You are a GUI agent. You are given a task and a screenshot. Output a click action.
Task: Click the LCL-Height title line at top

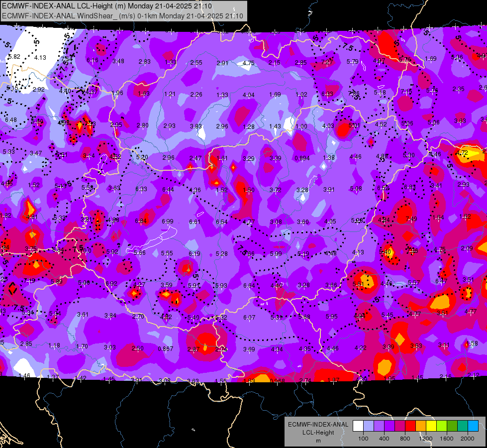click(x=107, y=6)
